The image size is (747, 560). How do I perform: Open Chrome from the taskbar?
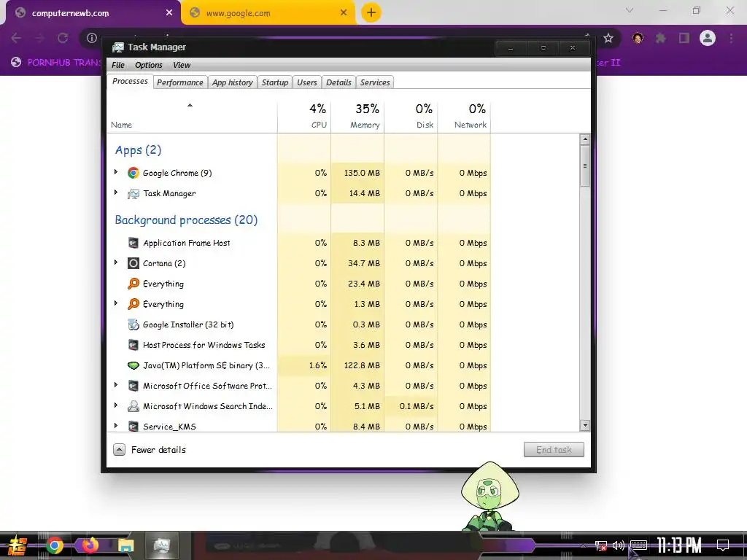pos(54,545)
